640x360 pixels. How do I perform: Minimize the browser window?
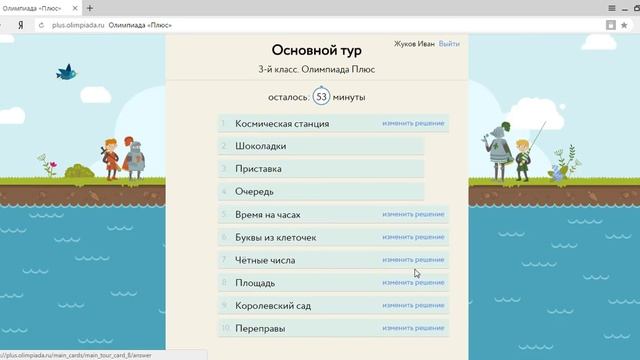(625, 9)
